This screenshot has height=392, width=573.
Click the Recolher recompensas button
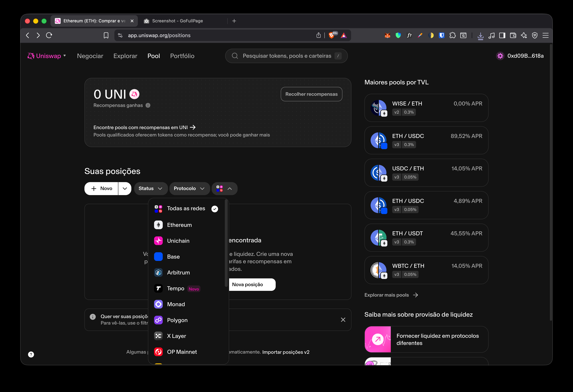[311, 94]
